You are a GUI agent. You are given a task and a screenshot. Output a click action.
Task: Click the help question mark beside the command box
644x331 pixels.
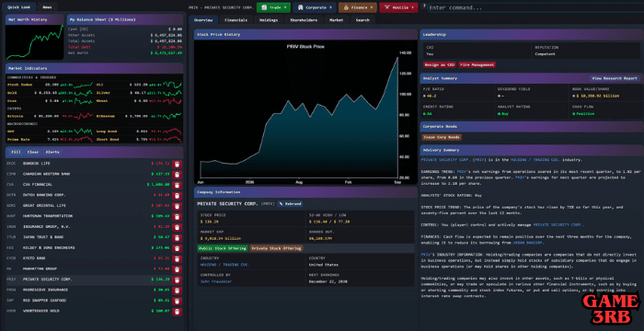pos(423,6)
